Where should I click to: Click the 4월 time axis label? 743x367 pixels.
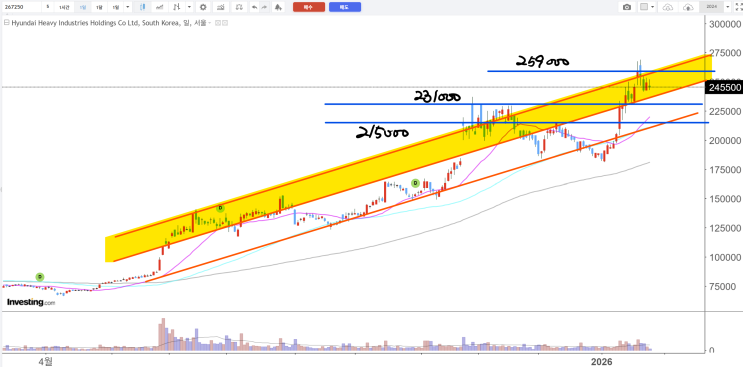(x=46, y=362)
